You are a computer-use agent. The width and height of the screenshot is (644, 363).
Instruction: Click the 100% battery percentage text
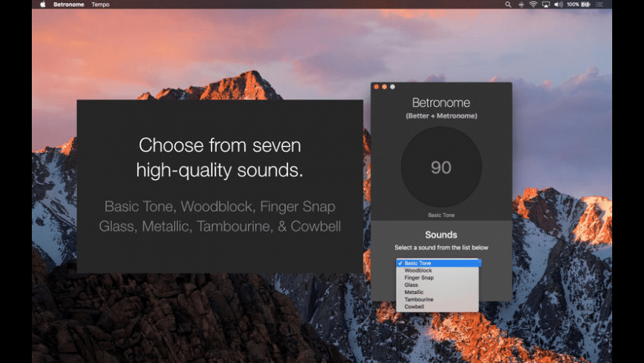572,4
